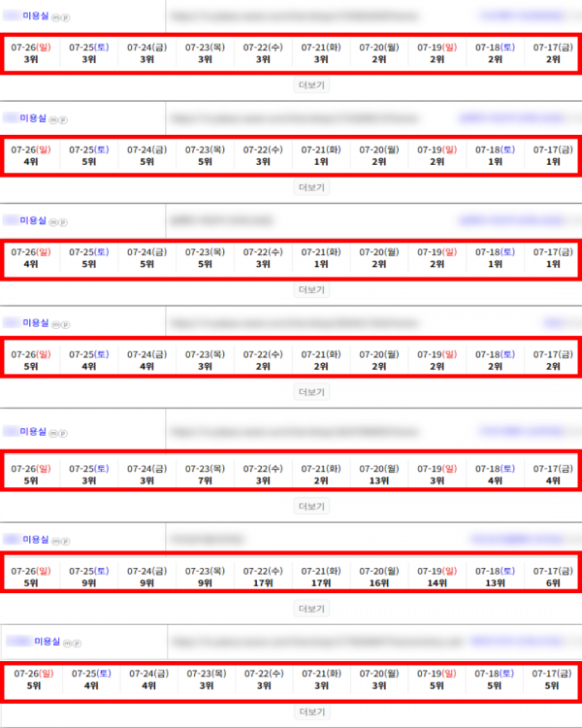The height and width of the screenshot is (728, 582).
Task: Expand 더보기 under the fourth ranking table
Action: 311,392
